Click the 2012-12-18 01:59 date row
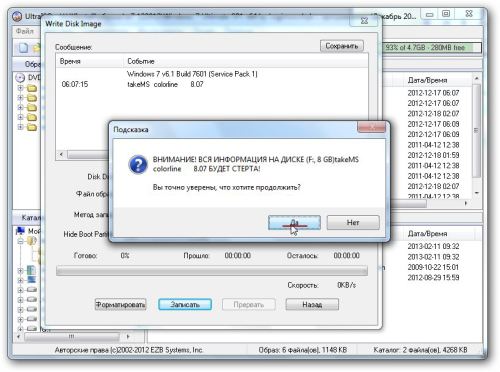Image resolution: width=500 pixels, height=372 pixels. (x=433, y=155)
